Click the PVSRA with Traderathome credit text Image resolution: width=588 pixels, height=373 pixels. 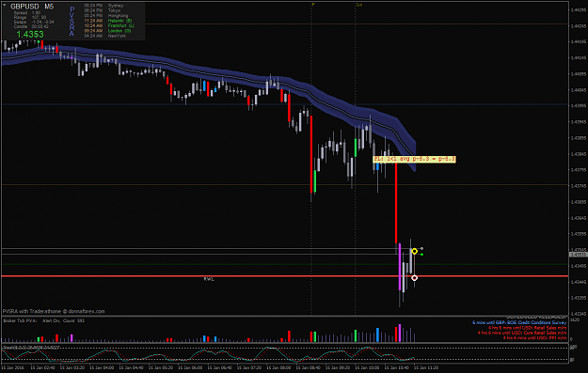pyautogui.click(x=54, y=311)
